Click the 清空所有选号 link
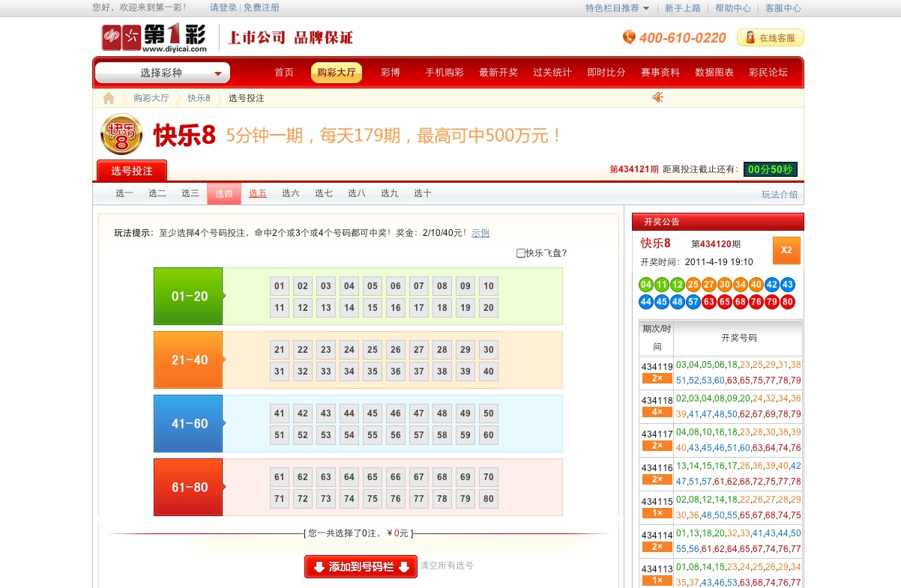 (x=447, y=566)
